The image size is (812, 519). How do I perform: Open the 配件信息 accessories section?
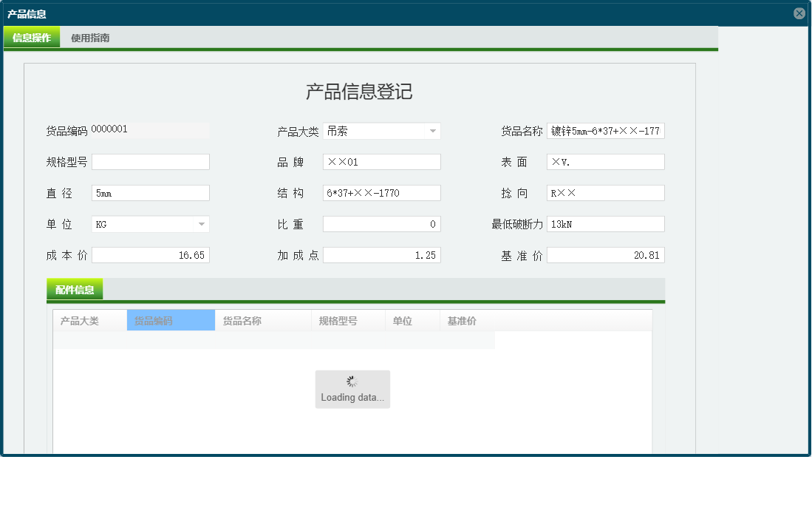coord(75,288)
